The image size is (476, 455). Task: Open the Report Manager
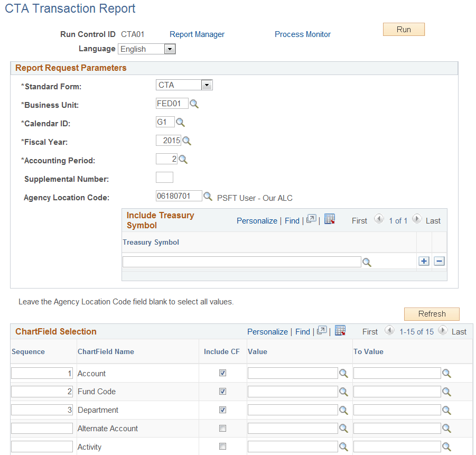(x=197, y=34)
